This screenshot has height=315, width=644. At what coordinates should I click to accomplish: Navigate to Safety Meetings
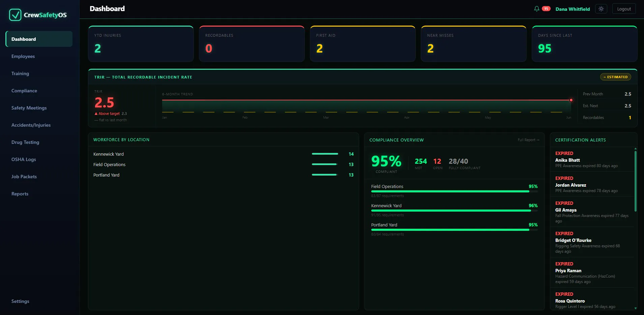39,108
